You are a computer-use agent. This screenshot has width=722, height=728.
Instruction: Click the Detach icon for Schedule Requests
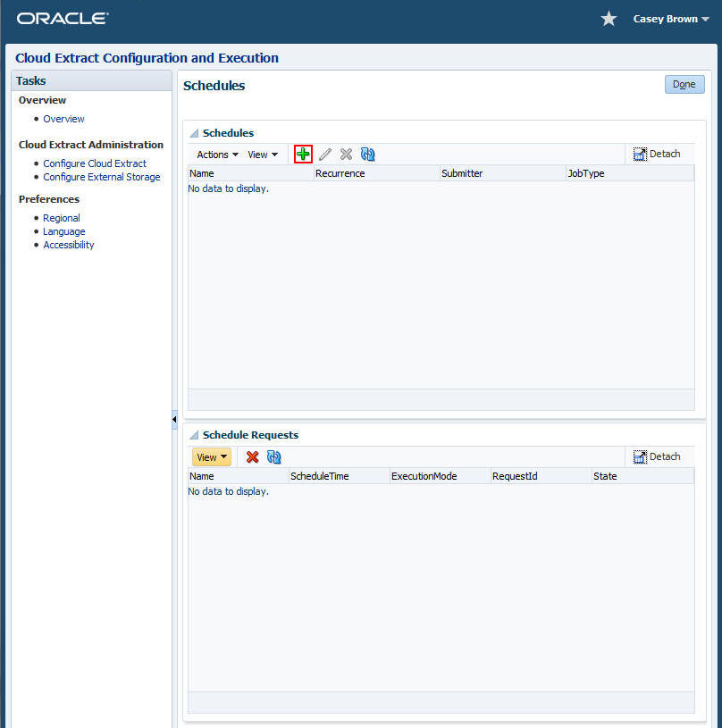pos(659,456)
